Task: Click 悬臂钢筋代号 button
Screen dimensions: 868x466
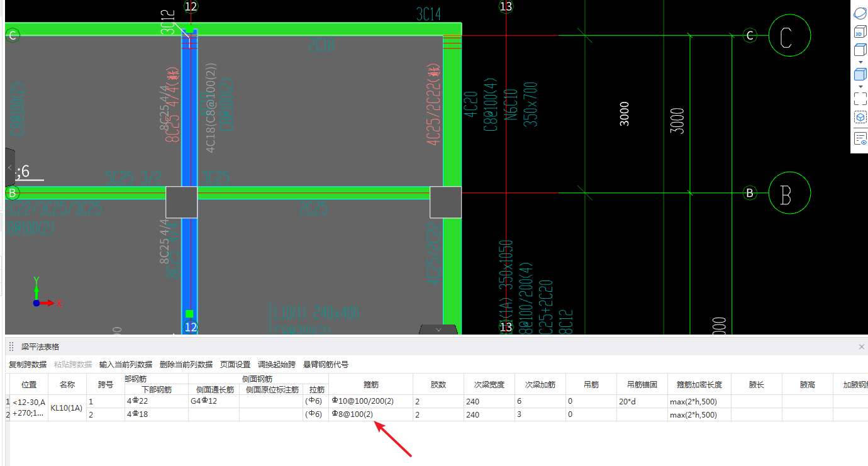Action: (x=326, y=365)
